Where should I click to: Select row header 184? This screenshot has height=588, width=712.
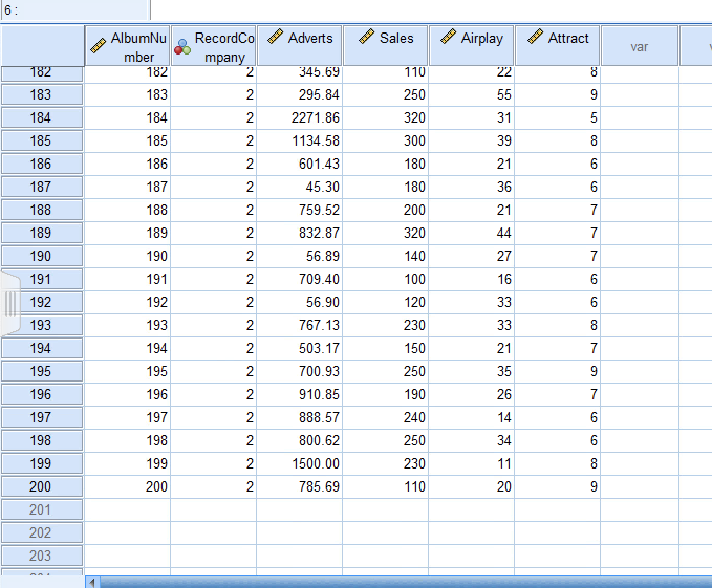(42, 118)
